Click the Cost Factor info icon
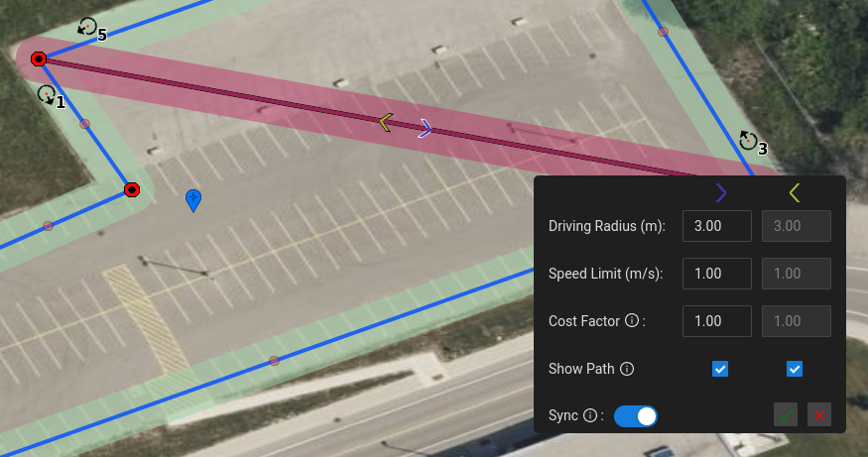 632,320
